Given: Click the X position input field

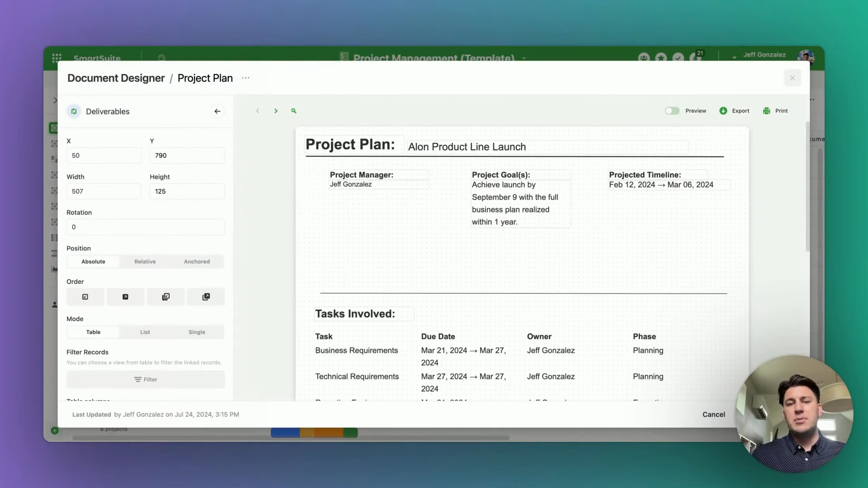Looking at the screenshot, I should point(104,155).
